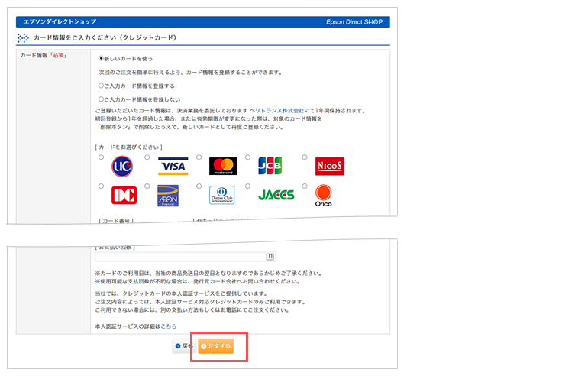
Task: Click the JACCS card logo
Action: click(276, 195)
